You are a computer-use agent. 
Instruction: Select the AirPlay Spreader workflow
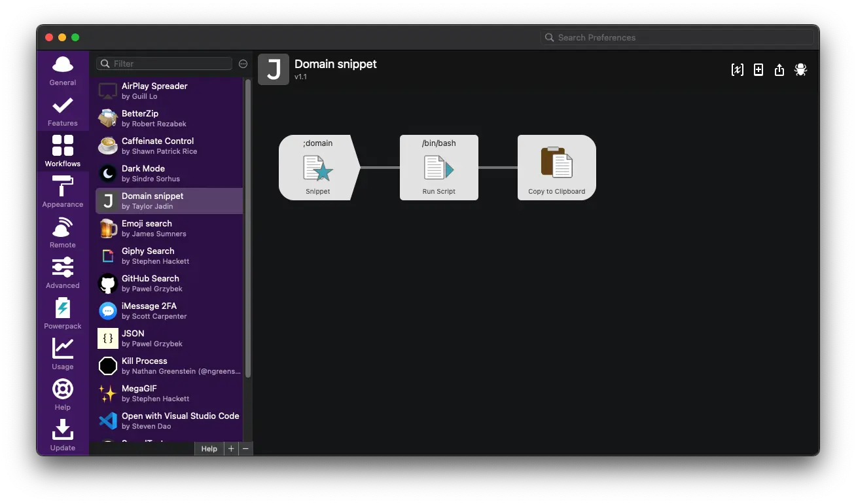[169, 91]
